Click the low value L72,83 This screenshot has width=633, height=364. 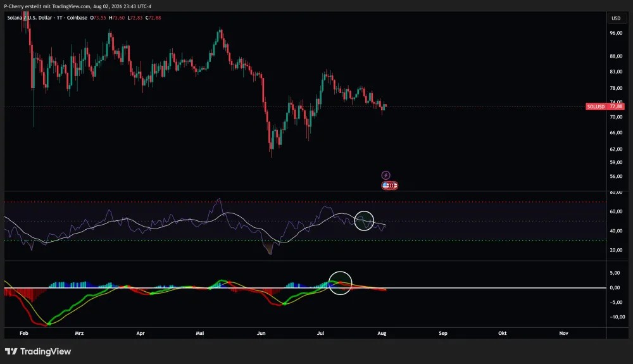135,18
